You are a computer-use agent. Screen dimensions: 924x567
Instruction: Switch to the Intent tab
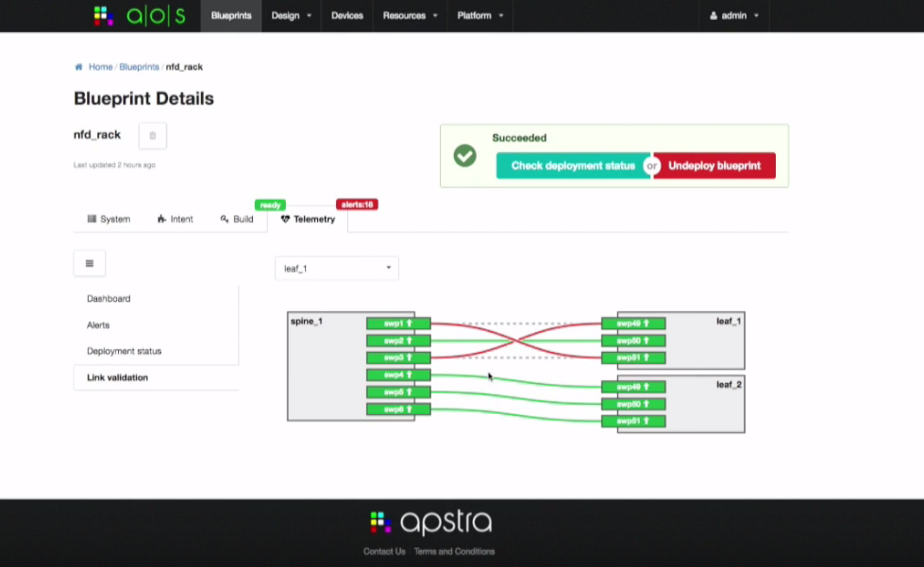click(x=176, y=219)
